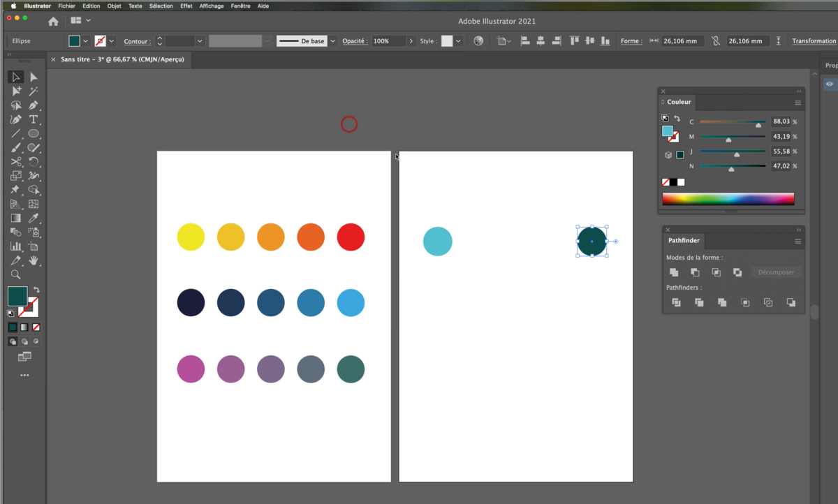
Task: Click Recolor Artwork color wheel icon
Action: click(478, 41)
